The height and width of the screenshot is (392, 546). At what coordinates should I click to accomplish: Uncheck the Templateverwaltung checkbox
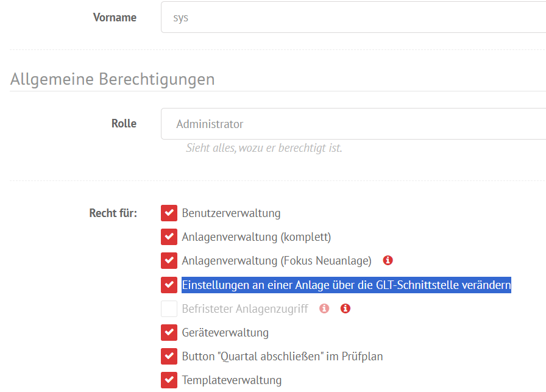tap(169, 380)
